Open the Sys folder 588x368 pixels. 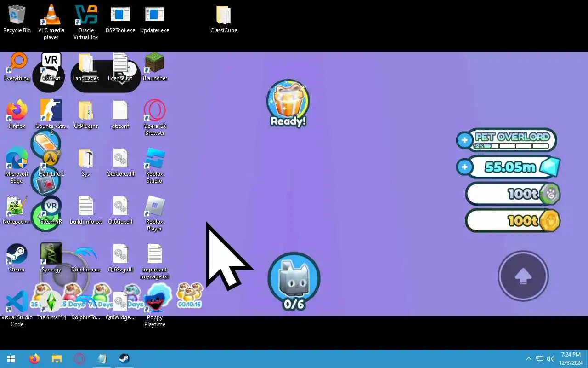86,163
